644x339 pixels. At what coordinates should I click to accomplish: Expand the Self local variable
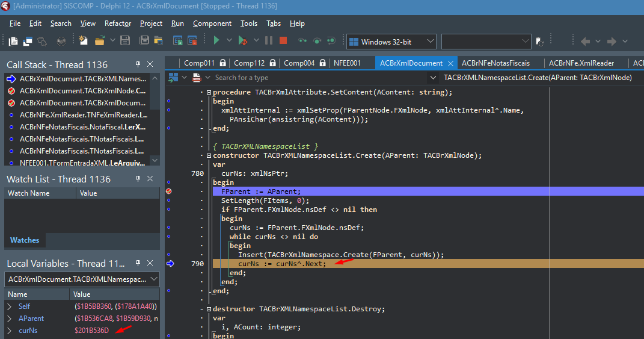click(10, 306)
